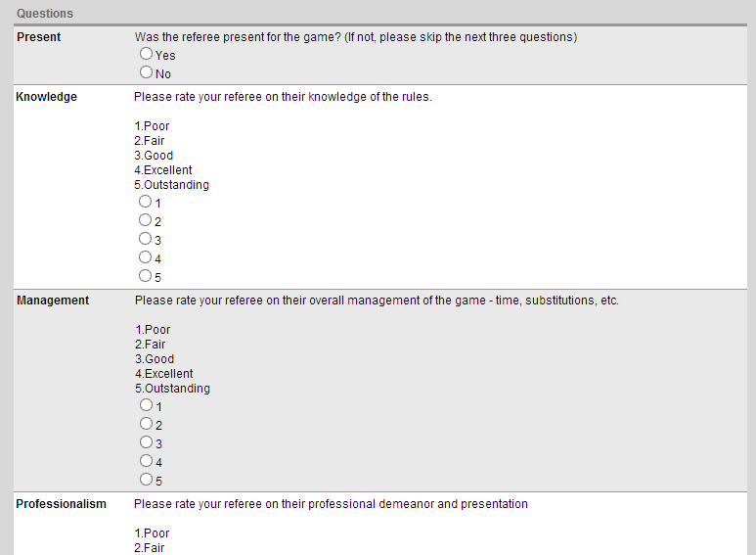Click the knowledge of the rules question text
Screen dimensions: 756x555
tap(283, 97)
